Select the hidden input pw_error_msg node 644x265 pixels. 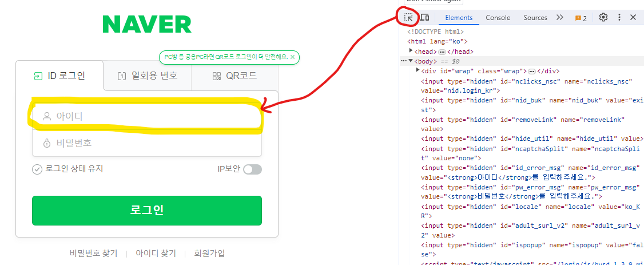[x=531, y=192]
